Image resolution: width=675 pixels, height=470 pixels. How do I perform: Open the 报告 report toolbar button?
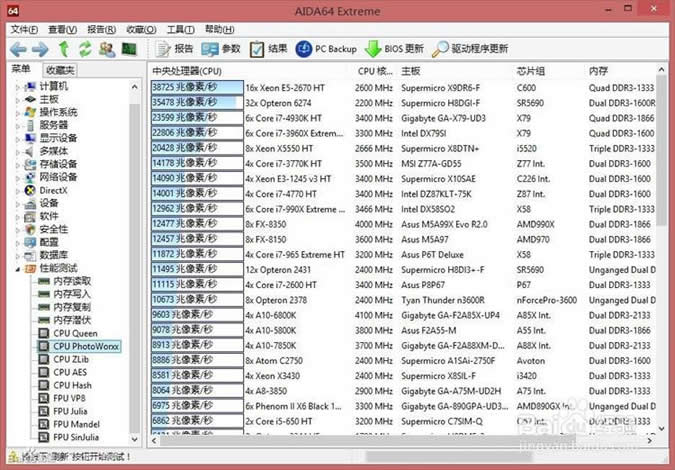coord(174,49)
